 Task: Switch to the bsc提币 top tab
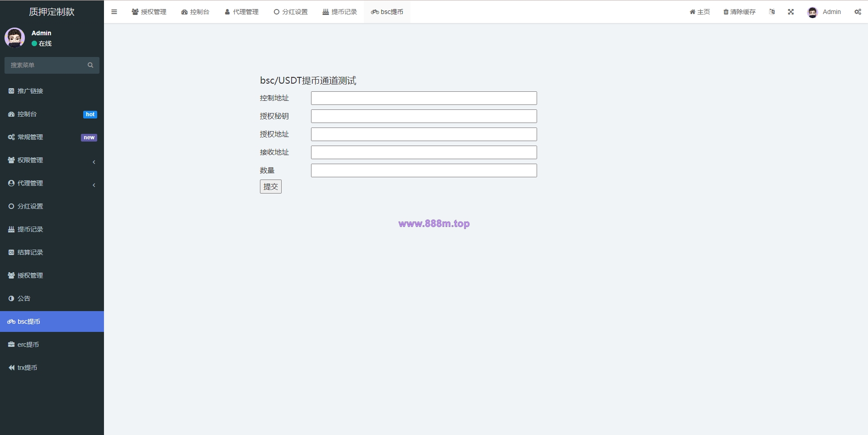click(x=387, y=12)
